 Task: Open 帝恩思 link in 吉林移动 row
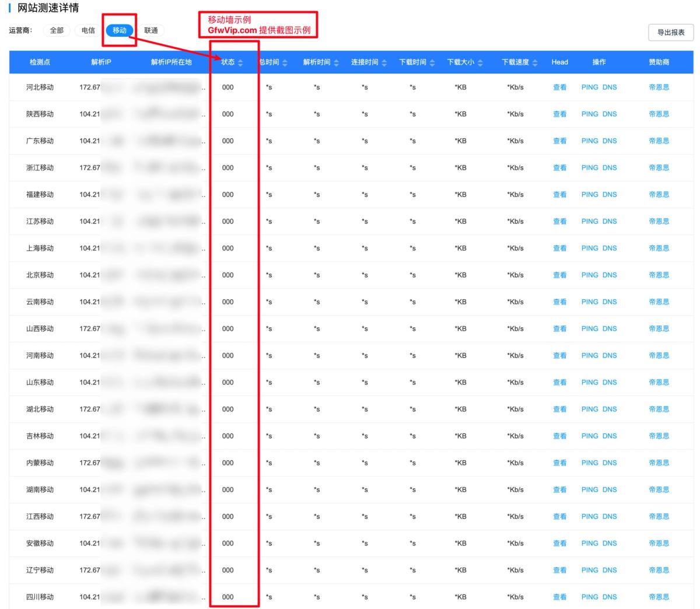[659, 436]
